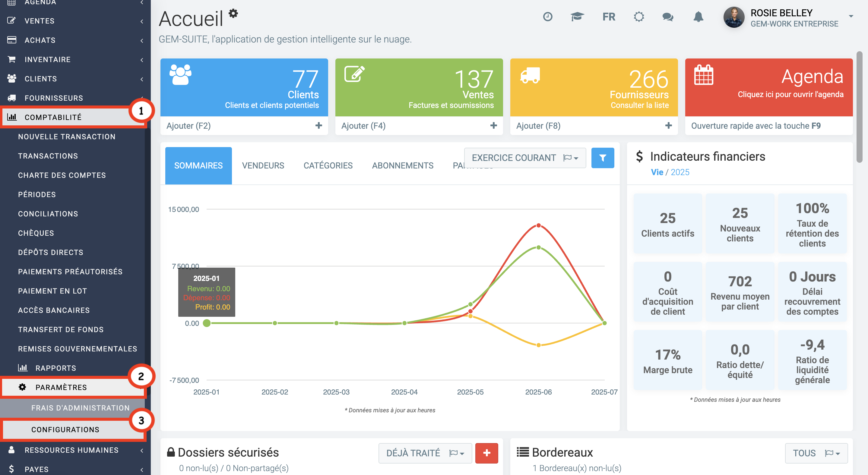Click the Vie link under Indicateurs financiers

pos(657,172)
